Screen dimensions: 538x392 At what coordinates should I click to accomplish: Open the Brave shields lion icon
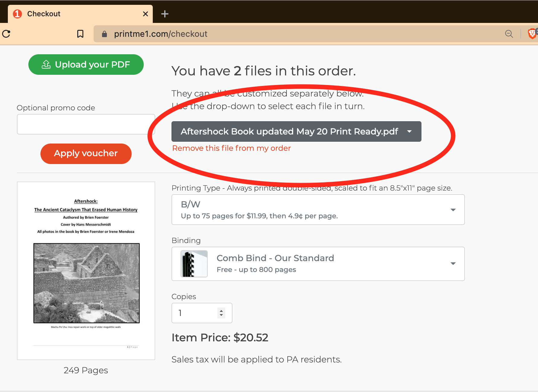click(532, 33)
